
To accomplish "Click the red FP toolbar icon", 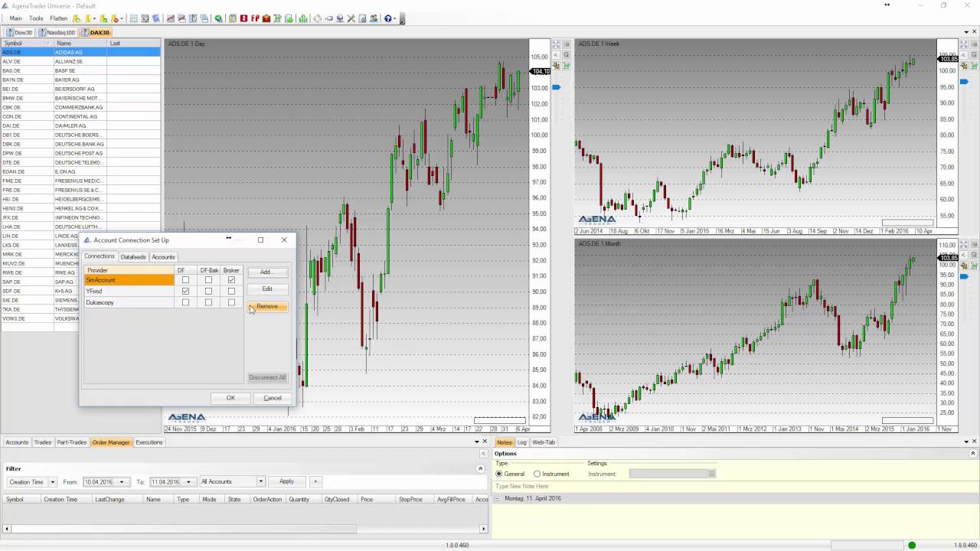I will [x=255, y=18].
